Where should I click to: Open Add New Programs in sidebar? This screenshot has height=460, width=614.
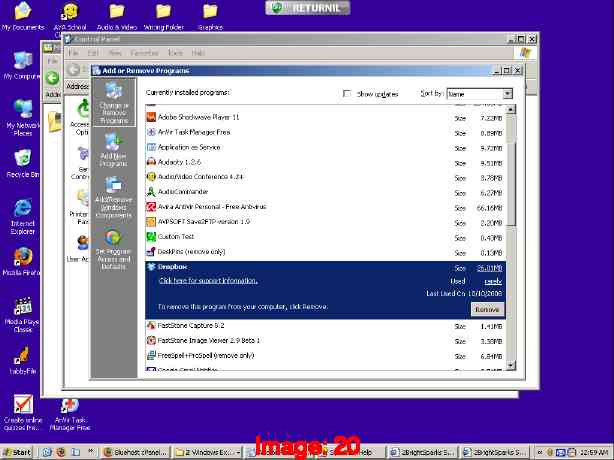(114, 150)
